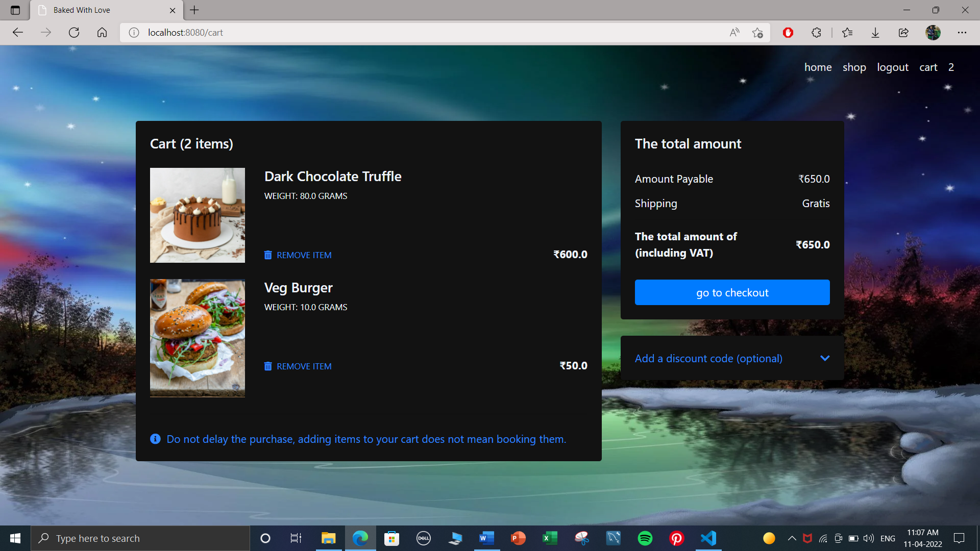Open the browser home page icon
Screen dimensions: 980x551
pos(102,33)
